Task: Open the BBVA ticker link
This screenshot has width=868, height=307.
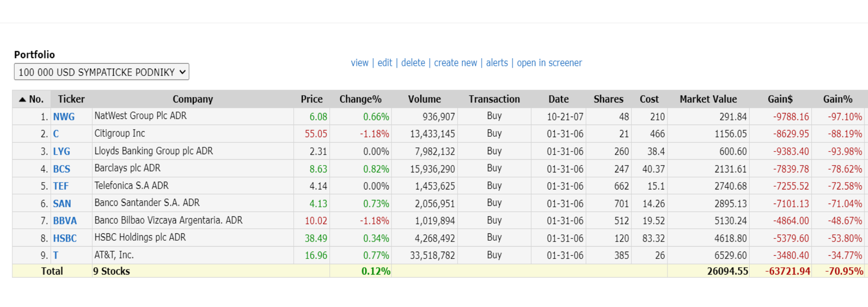Action: click(x=65, y=221)
